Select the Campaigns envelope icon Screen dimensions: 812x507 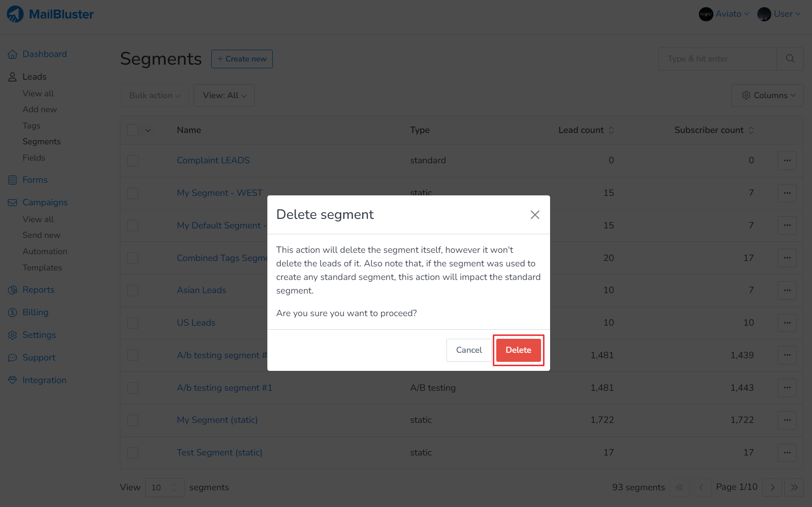point(12,202)
